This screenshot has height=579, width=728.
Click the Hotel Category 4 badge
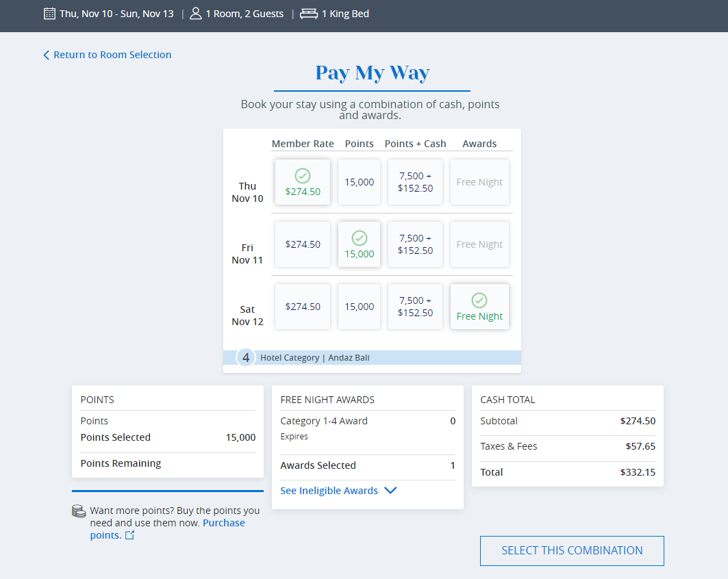coord(246,358)
